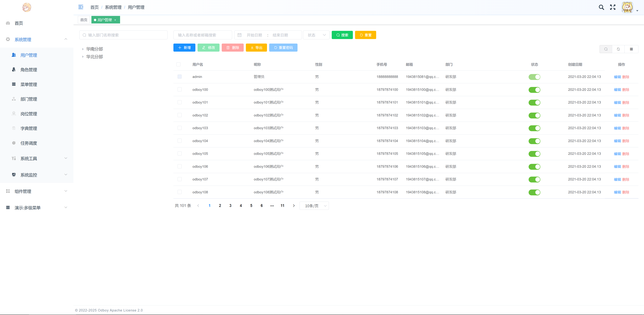Check the odboy103 row checkbox
Viewport: 644px width, 315px height.
pyautogui.click(x=179, y=128)
